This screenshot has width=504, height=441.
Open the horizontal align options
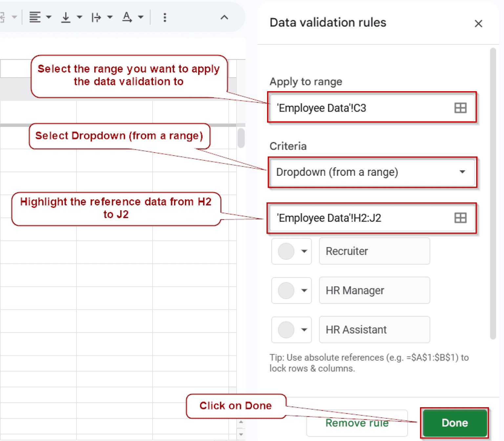[35, 17]
